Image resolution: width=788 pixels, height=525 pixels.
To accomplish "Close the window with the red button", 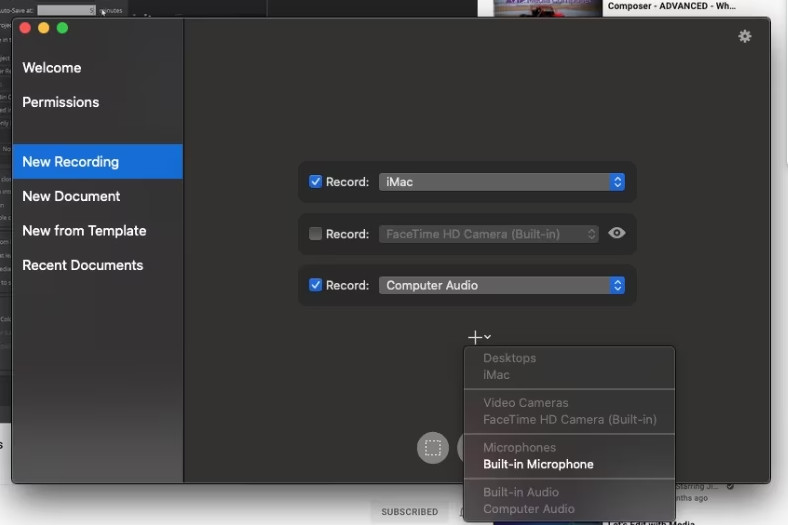I will pos(25,28).
